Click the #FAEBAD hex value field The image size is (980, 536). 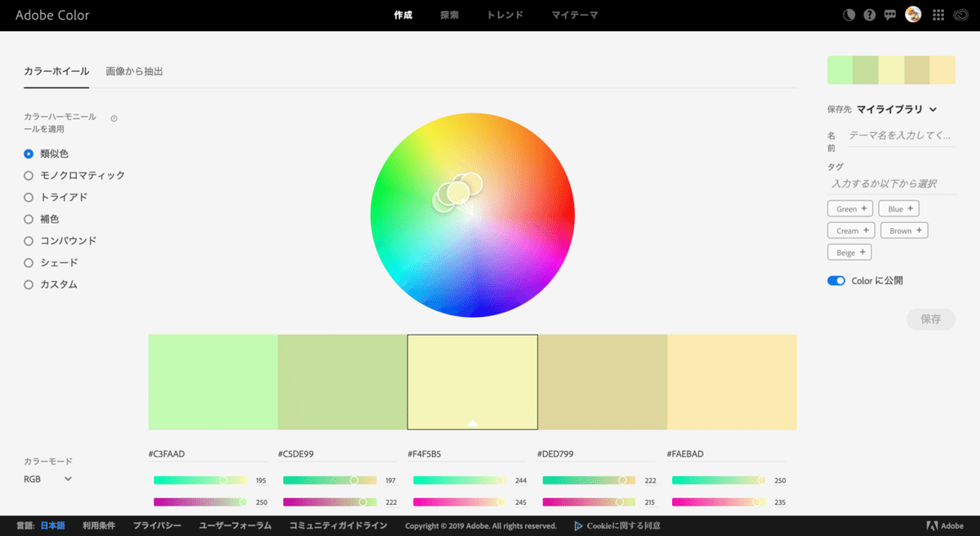(x=726, y=453)
